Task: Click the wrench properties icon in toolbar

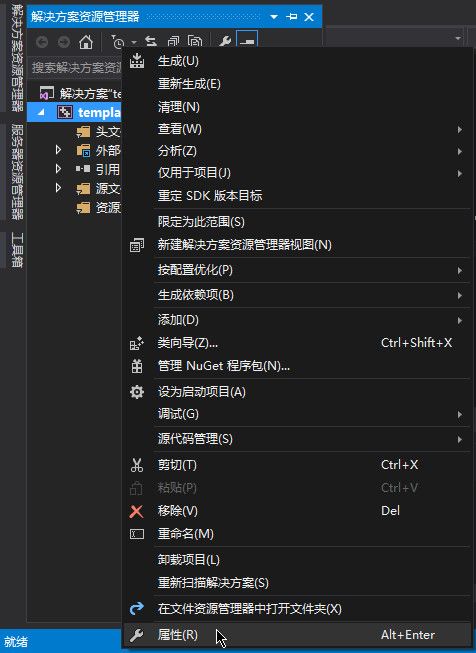Action: tap(225, 42)
